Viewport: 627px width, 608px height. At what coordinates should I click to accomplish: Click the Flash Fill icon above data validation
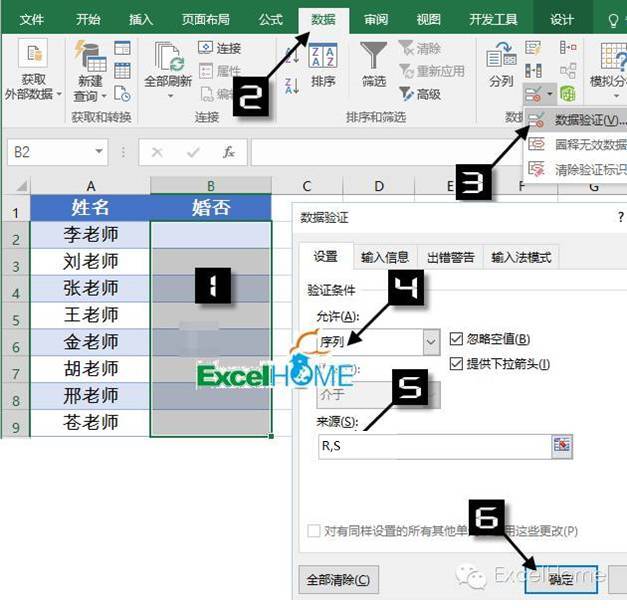pyautogui.click(x=533, y=48)
